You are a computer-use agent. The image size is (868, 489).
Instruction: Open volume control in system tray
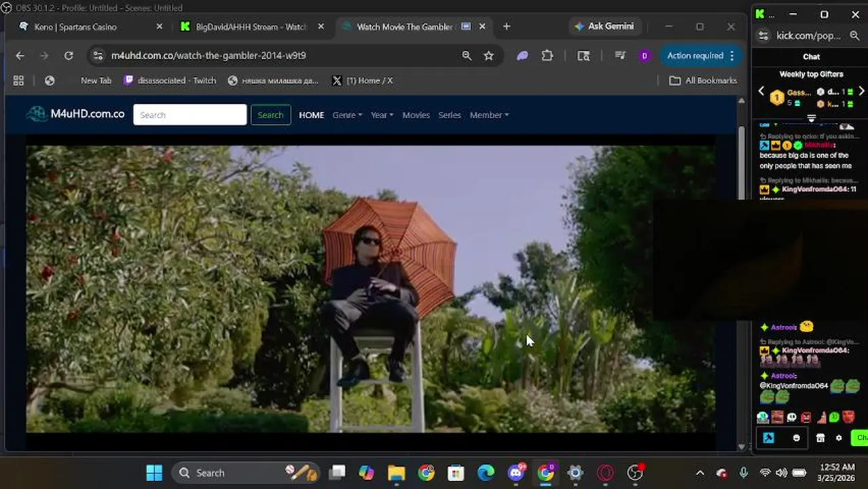click(782, 473)
